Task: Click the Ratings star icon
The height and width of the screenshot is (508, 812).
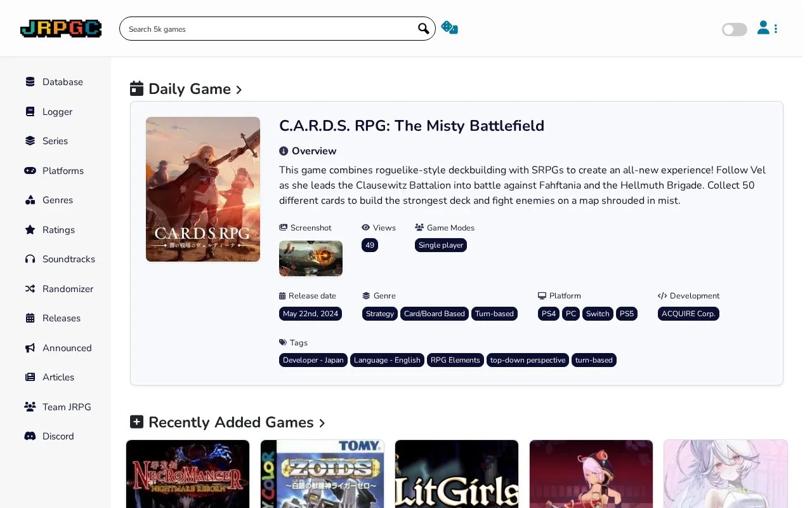Action: coord(30,230)
